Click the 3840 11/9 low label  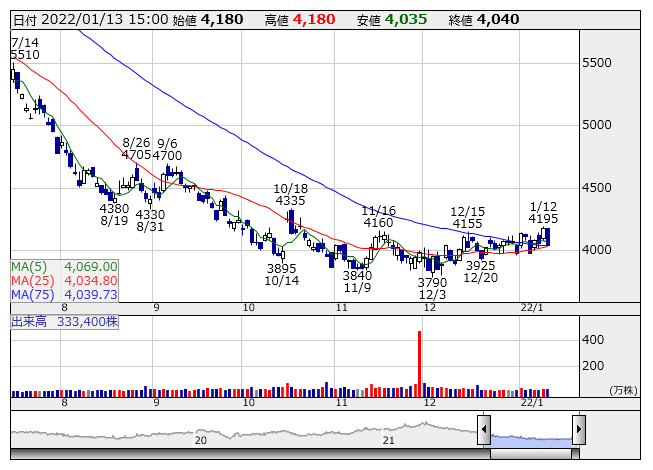[x=357, y=281]
